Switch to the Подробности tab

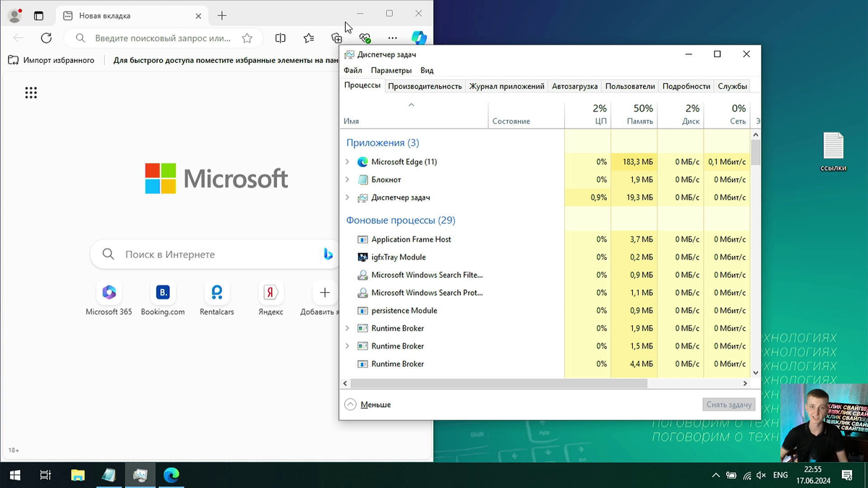(686, 86)
